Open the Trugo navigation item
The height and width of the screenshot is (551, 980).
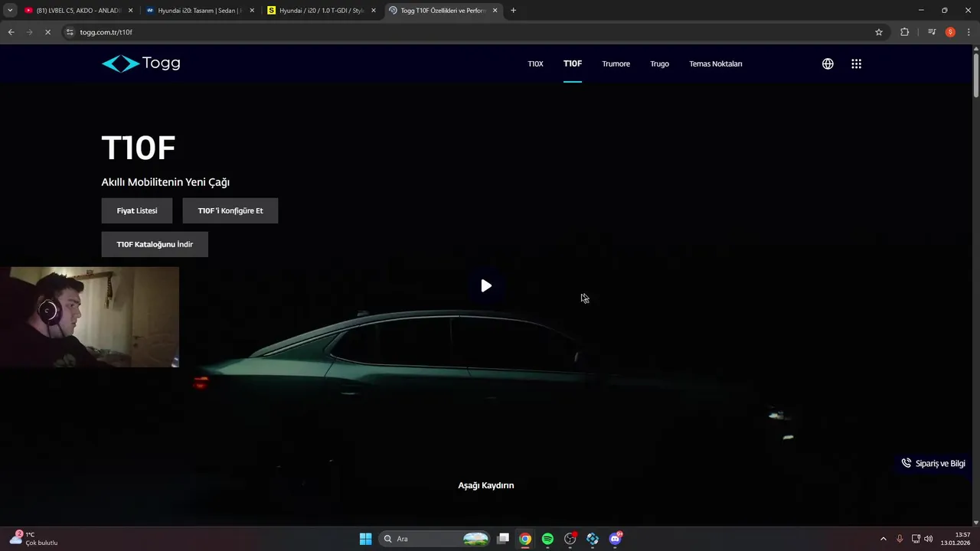659,64
